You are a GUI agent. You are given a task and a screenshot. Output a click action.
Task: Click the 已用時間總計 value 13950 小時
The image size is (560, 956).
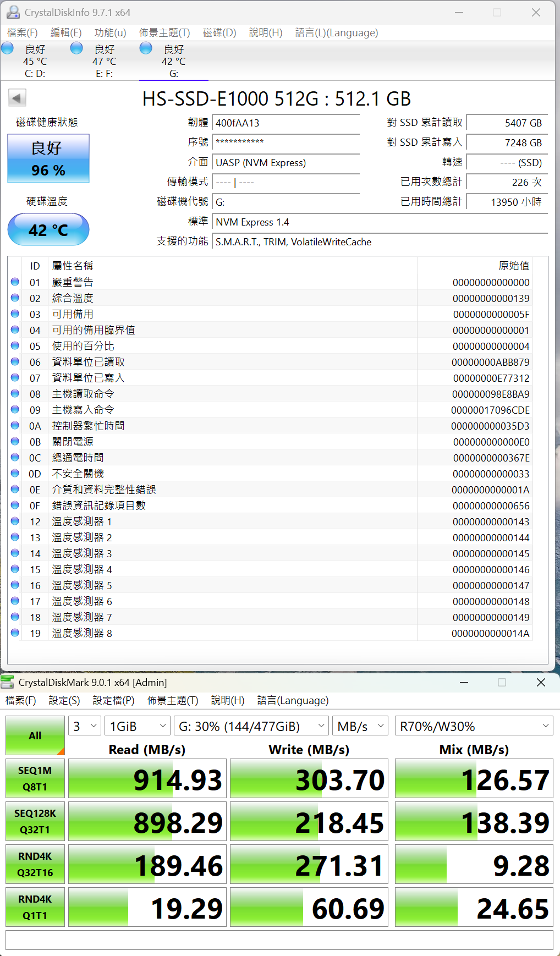tap(507, 202)
